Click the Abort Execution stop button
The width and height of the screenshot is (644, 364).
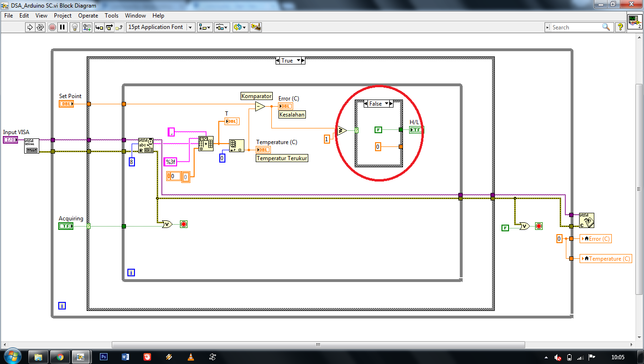(52, 27)
